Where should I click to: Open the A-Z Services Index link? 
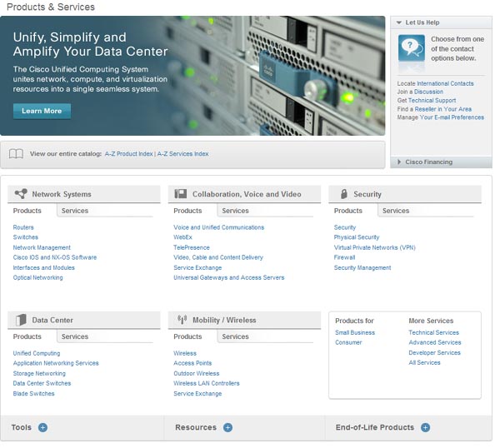tap(183, 153)
